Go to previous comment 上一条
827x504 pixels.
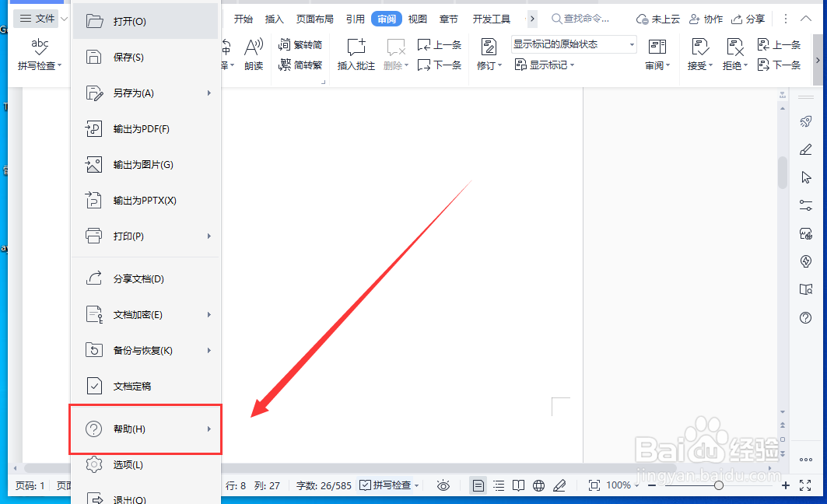[x=440, y=45]
